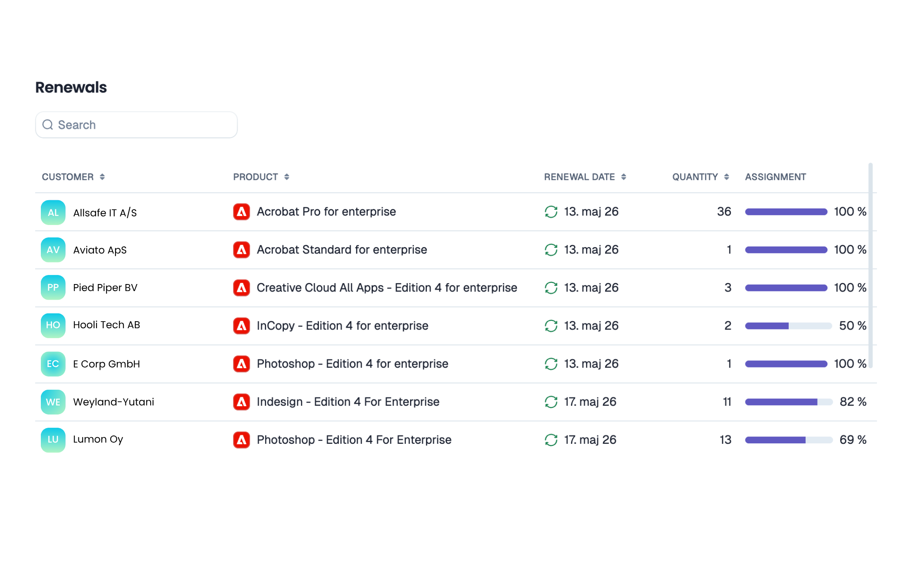Click the HO avatar for Hooli Tech AB
This screenshot has width=924, height=578.
coord(53,325)
